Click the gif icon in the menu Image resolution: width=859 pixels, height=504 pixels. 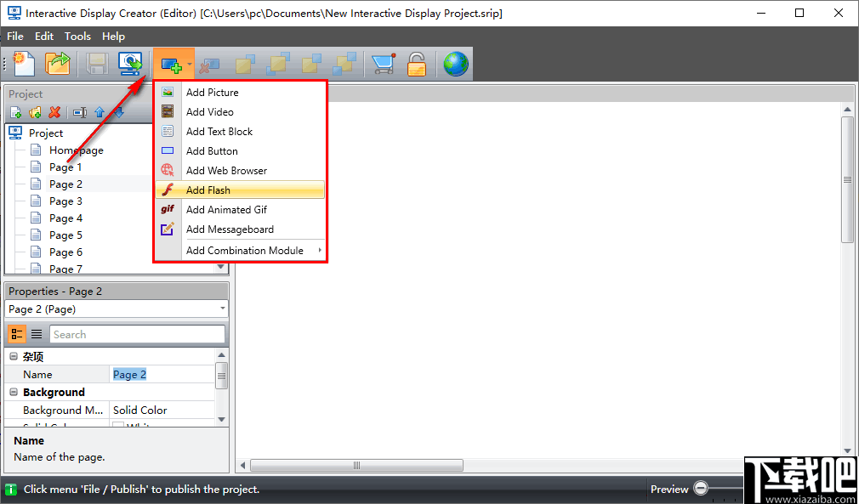tap(168, 209)
